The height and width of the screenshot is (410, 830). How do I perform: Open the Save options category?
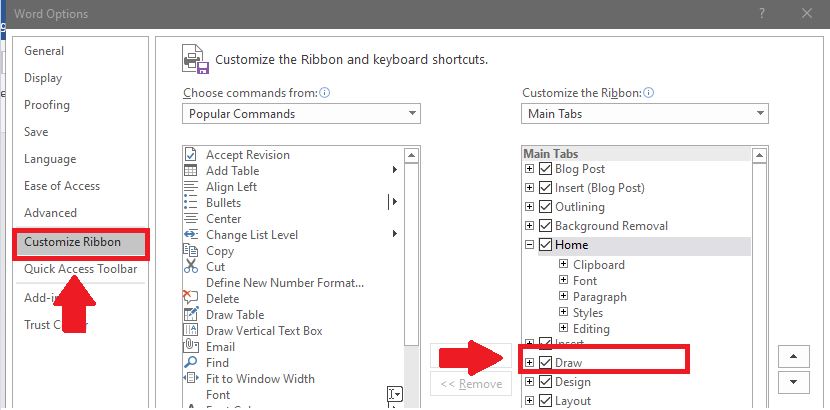click(x=36, y=132)
